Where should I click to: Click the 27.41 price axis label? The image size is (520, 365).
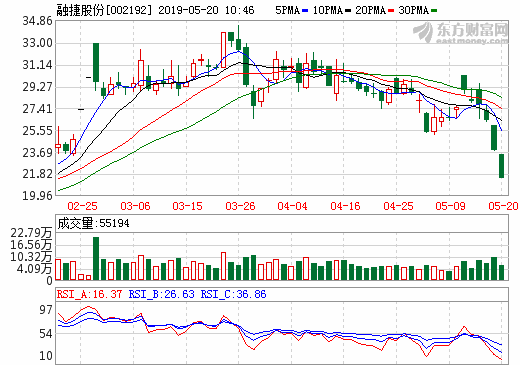click(x=37, y=108)
